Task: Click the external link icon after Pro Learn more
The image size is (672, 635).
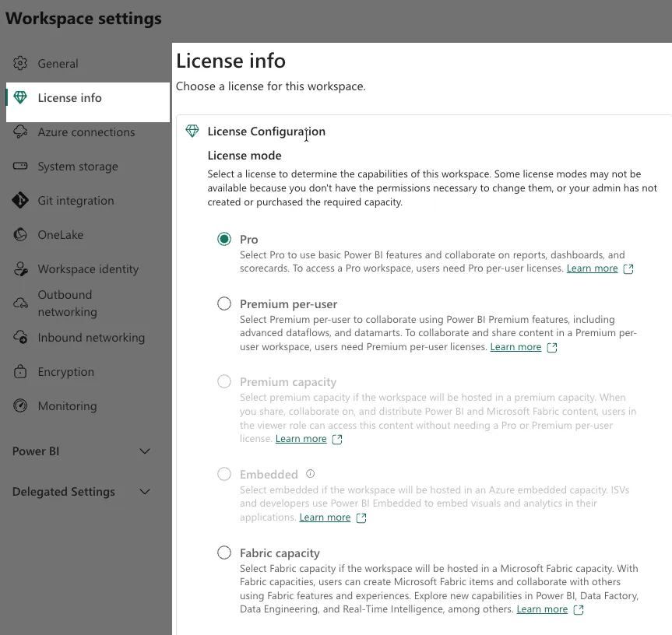Action: point(628,269)
